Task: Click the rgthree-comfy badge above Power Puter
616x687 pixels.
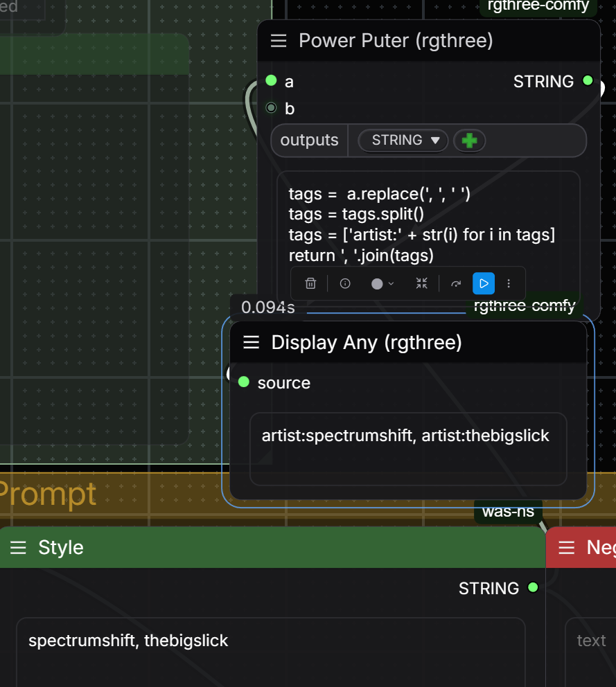Action: [538, 6]
